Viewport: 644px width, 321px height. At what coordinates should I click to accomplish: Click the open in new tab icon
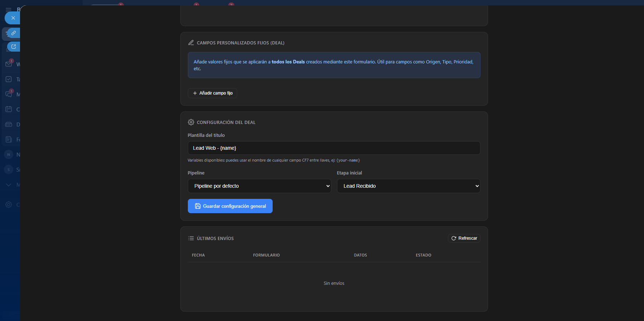pos(14,47)
